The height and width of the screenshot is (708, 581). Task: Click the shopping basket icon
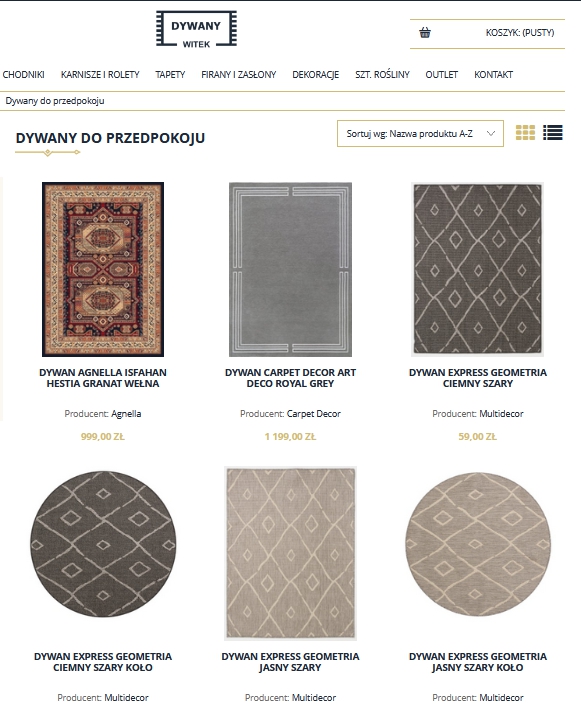pyautogui.click(x=425, y=33)
